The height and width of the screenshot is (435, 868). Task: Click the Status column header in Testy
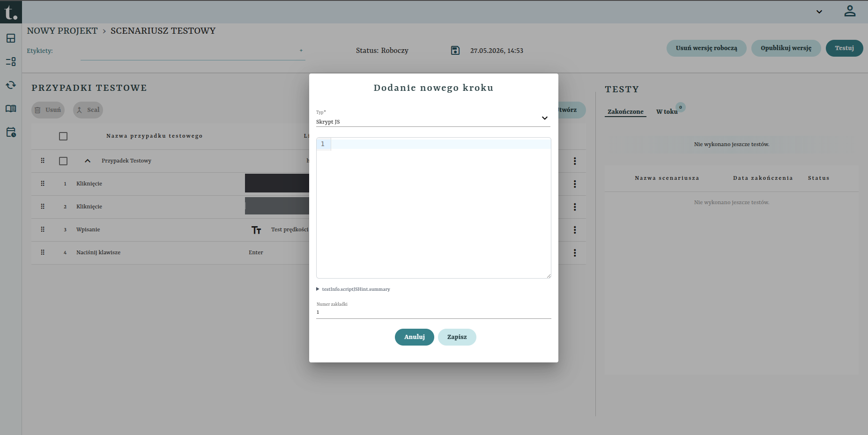819,178
